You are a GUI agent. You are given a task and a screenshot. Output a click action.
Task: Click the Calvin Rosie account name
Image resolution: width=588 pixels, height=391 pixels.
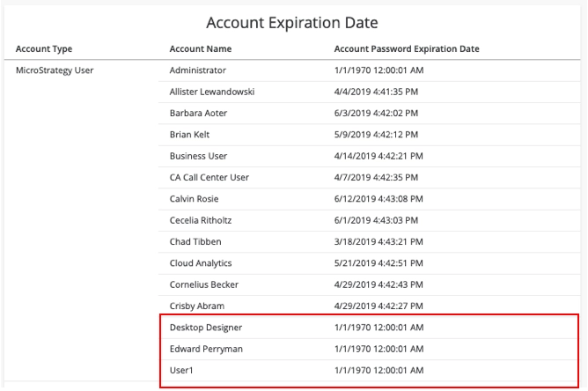coord(194,198)
